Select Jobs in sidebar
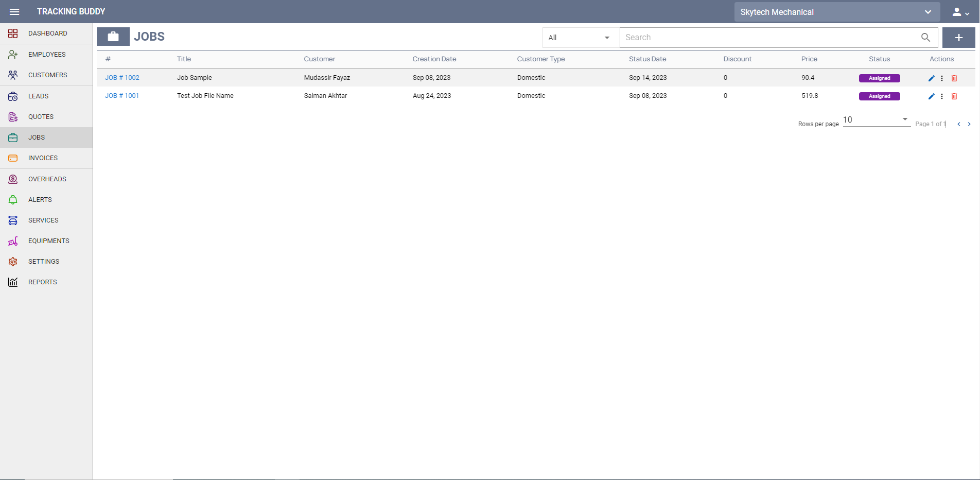This screenshot has height=480, width=980. pyautogui.click(x=46, y=138)
